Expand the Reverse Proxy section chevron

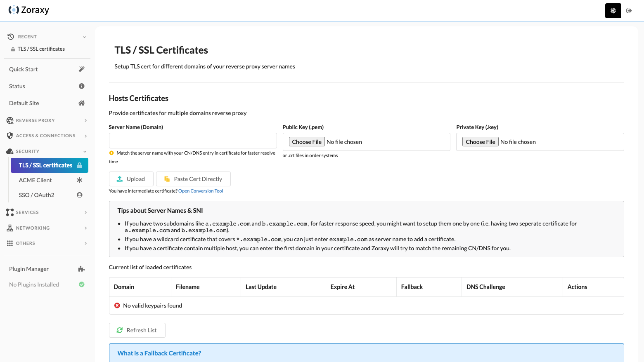coord(85,120)
